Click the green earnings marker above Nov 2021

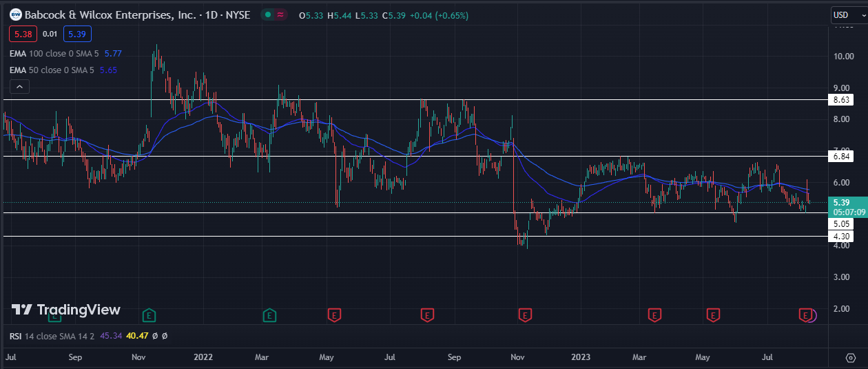tap(147, 315)
